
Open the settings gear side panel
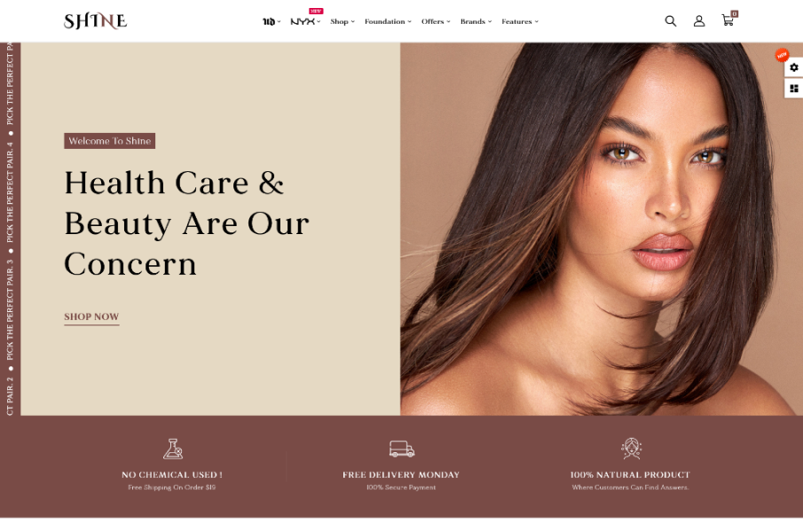coord(794,67)
